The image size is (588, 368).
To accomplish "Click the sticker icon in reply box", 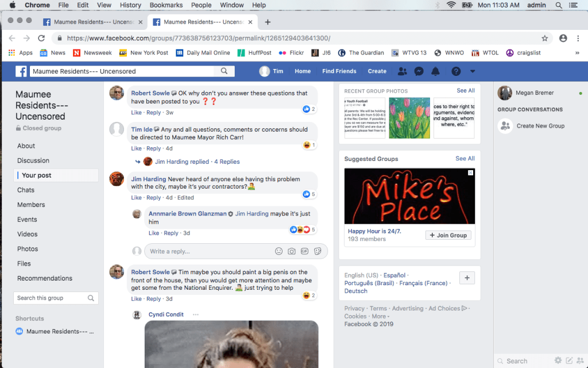I will point(318,251).
